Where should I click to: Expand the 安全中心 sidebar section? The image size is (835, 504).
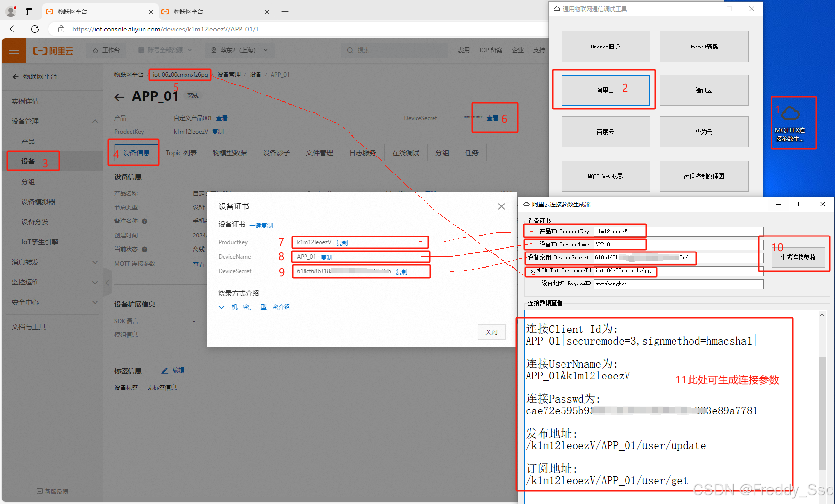(x=95, y=302)
